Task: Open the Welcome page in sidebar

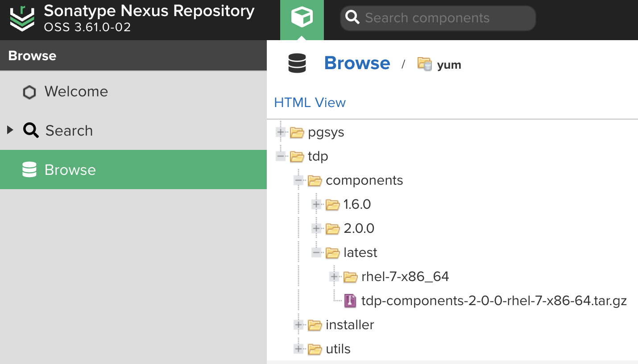Action: click(x=133, y=91)
